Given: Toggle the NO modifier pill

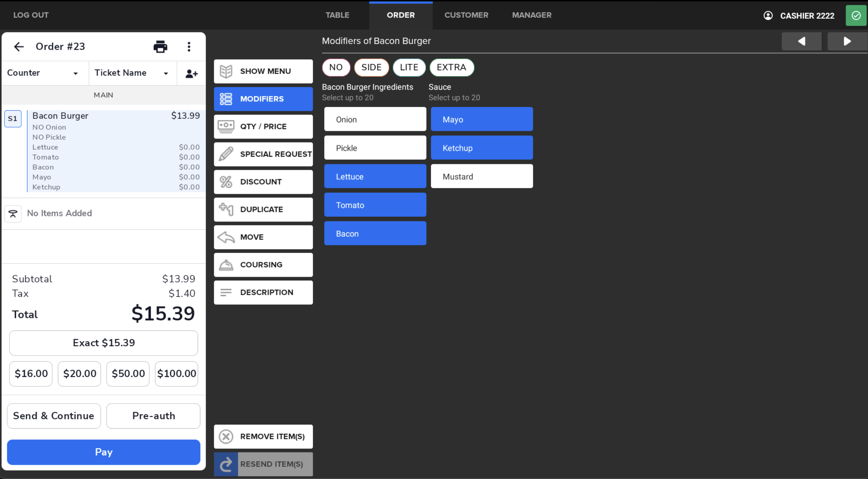Looking at the screenshot, I should click(x=336, y=67).
